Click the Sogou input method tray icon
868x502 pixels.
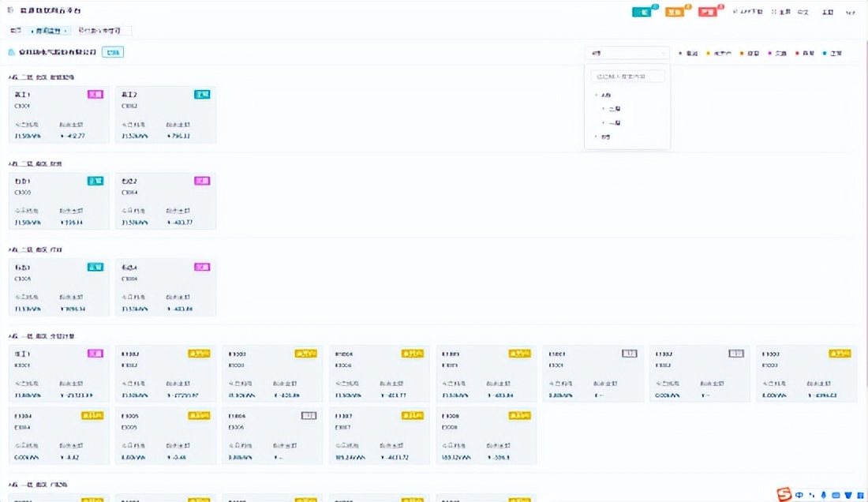tap(784, 494)
